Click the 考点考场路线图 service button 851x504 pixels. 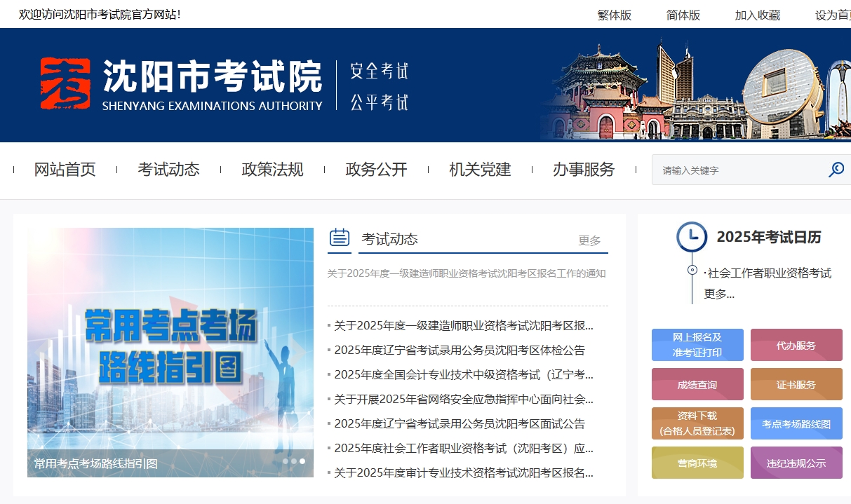796,423
